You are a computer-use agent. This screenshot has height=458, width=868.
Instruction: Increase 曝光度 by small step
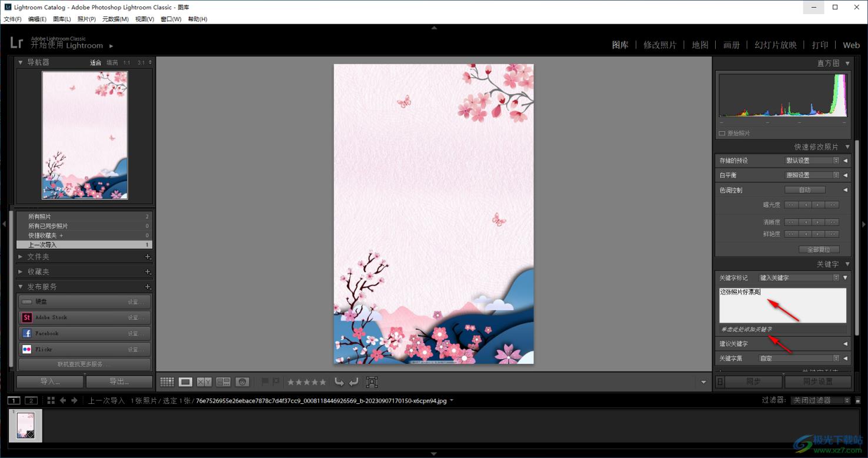(818, 205)
